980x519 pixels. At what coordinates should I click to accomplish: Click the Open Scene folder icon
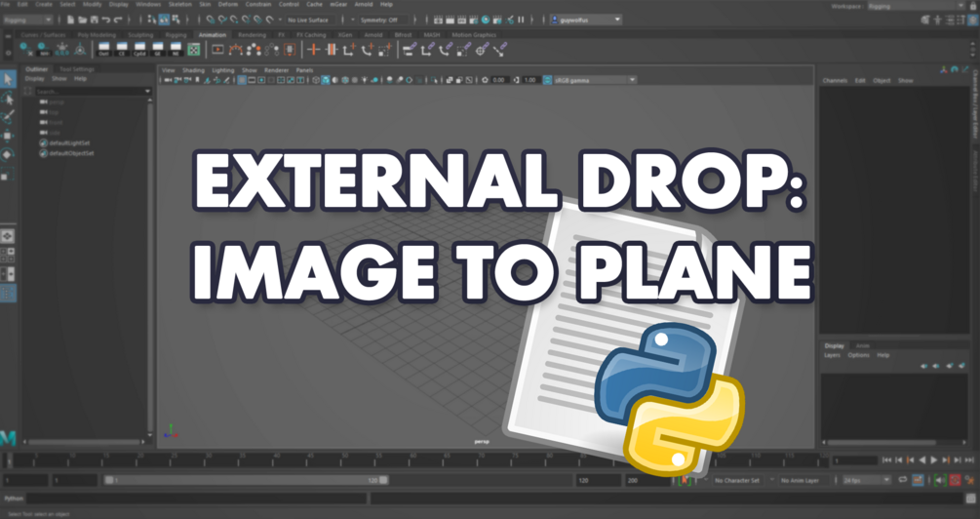pos(83,20)
